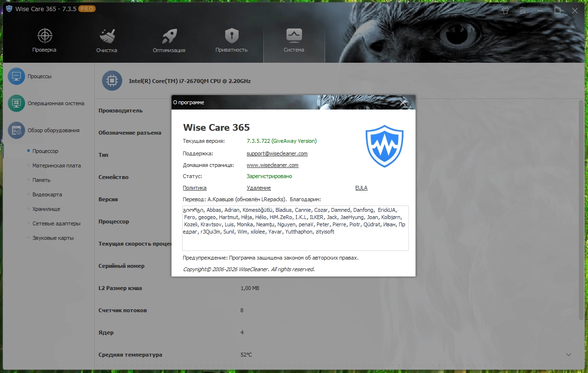Click the support@wisecleaner.com link
588x373 pixels.
point(277,153)
